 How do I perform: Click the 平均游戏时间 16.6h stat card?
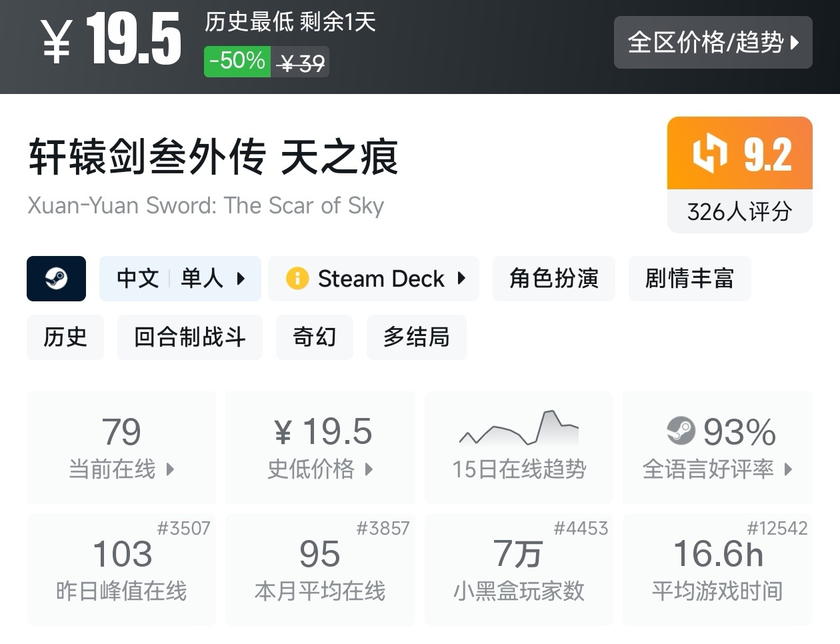(x=717, y=569)
